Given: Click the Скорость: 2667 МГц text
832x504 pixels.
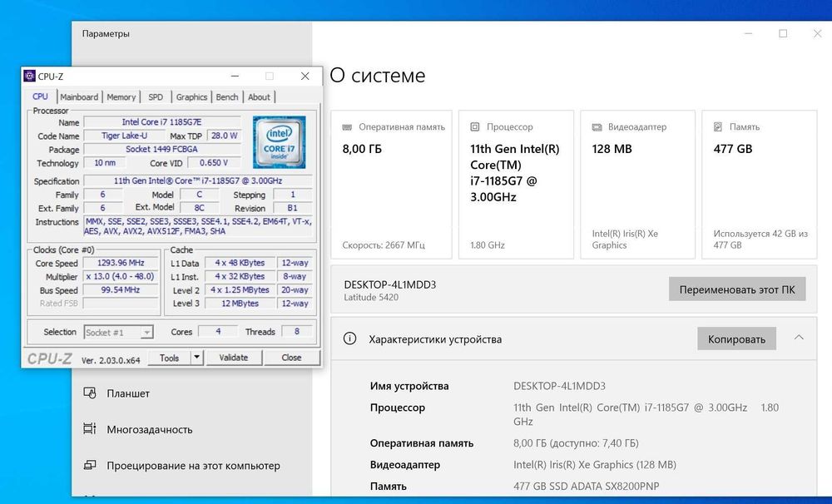Looking at the screenshot, I should 383,245.
